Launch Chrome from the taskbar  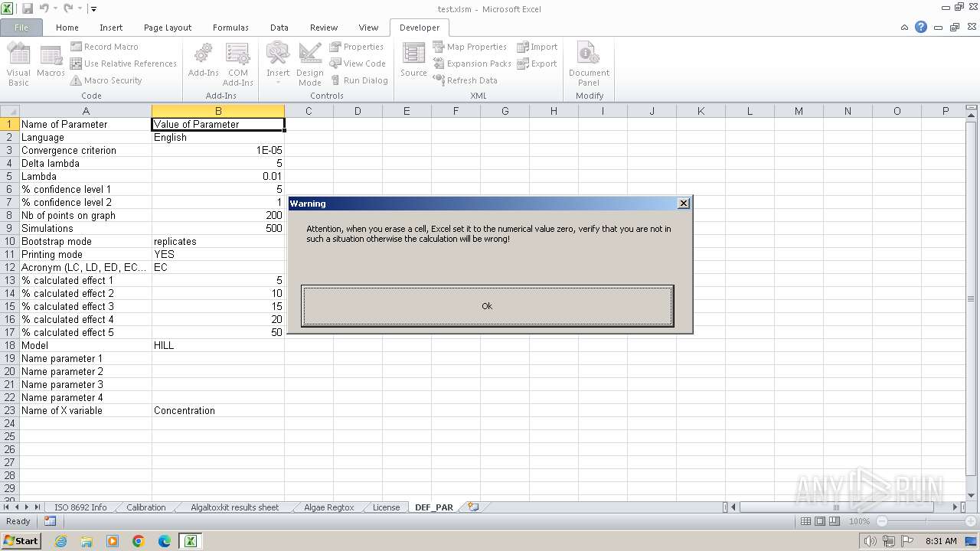139,541
